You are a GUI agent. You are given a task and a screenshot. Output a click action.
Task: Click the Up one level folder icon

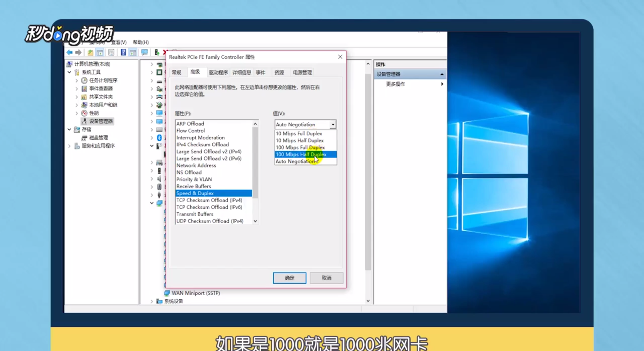pyautogui.click(x=90, y=52)
